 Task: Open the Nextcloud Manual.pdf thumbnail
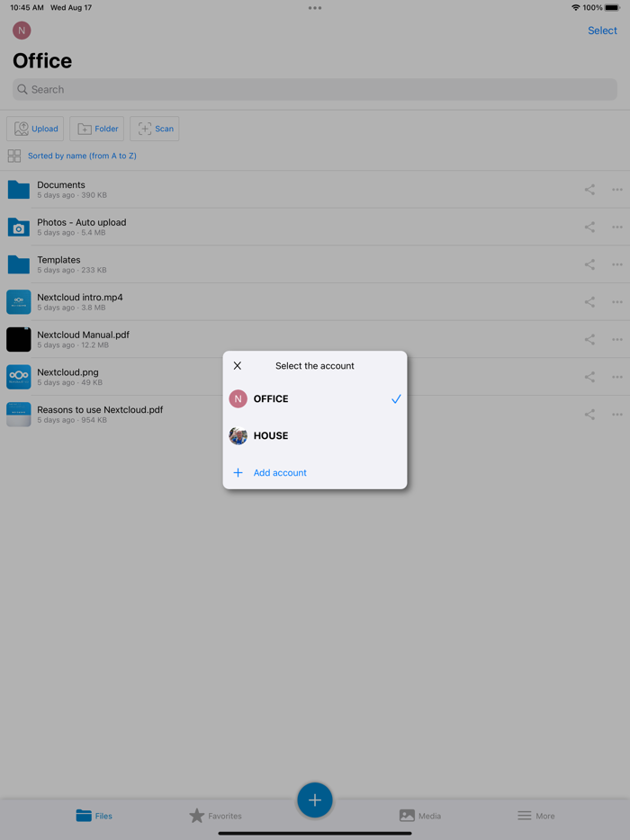click(19, 340)
